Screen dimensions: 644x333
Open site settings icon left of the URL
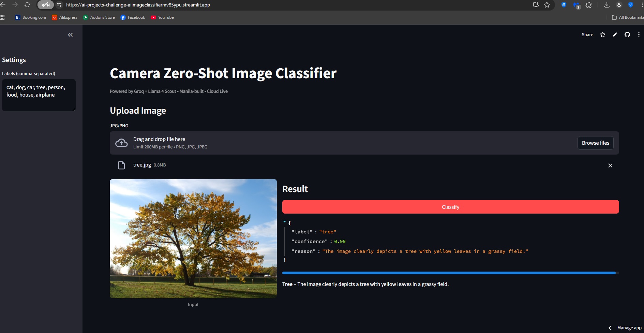point(59,5)
